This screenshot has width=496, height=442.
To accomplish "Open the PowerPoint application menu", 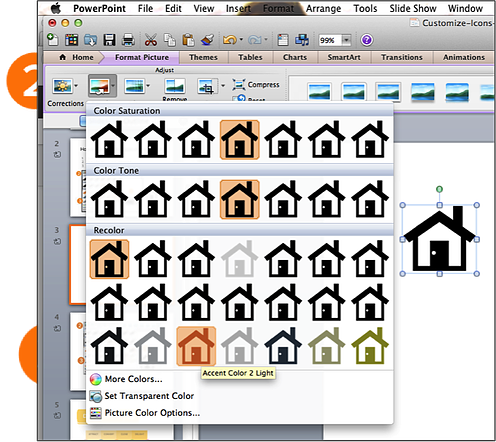I will click(x=99, y=8).
